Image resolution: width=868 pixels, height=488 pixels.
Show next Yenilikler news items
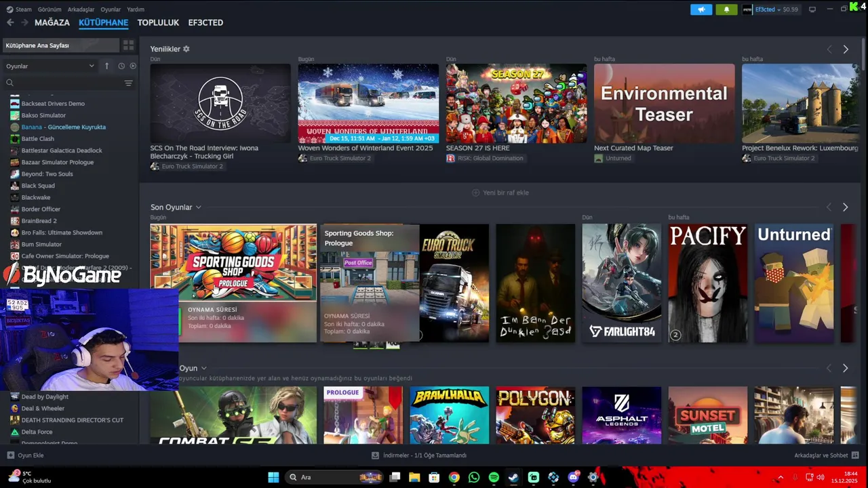point(846,49)
